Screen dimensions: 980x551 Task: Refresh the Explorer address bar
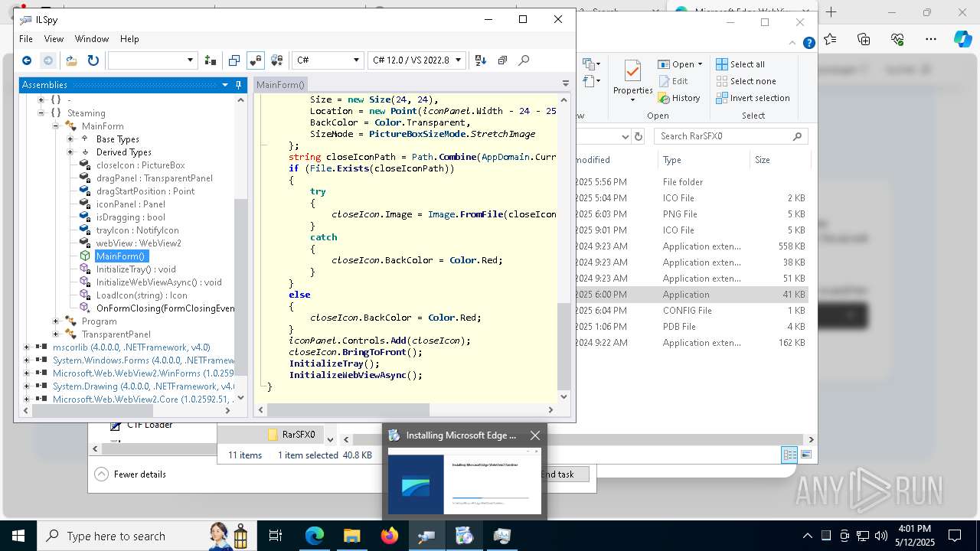click(639, 136)
